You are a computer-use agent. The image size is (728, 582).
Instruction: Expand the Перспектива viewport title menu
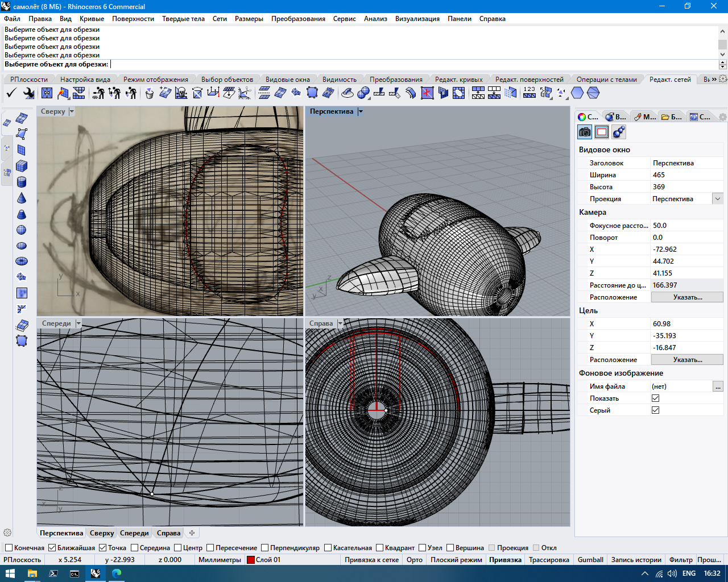pyautogui.click(x=360, y=112)
